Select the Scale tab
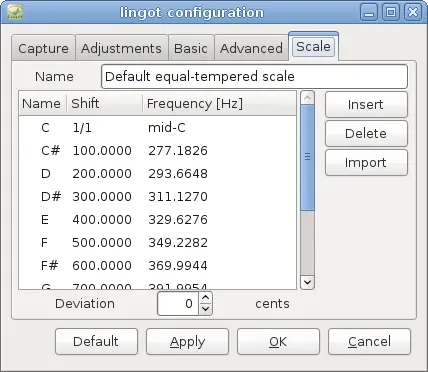Viewport: 428px width, 372px height. click(313, 47)
